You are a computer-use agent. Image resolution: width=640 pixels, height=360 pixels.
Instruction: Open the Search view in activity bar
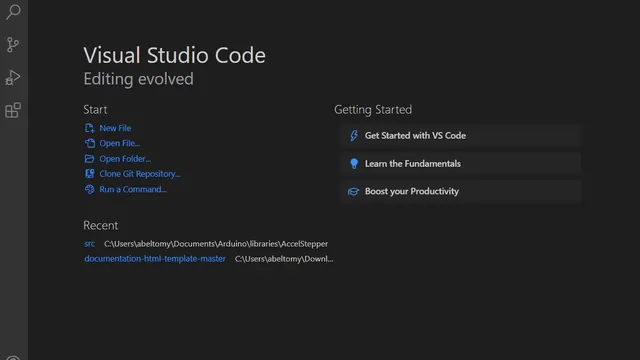pyautogui.click(x=13, y=12)
